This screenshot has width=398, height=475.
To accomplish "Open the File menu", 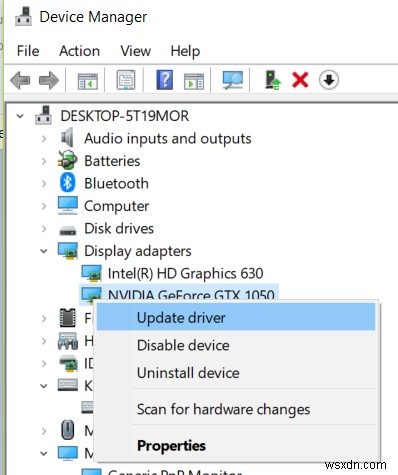I will (x=28, y=51).
